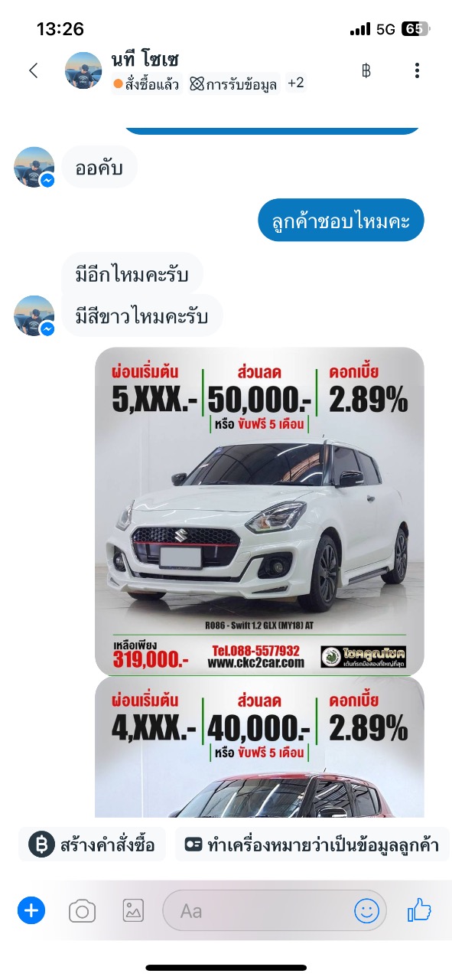Open the photo gallery icon
Image resolution: width=452 pixels, height=980 pixels.
133,910
